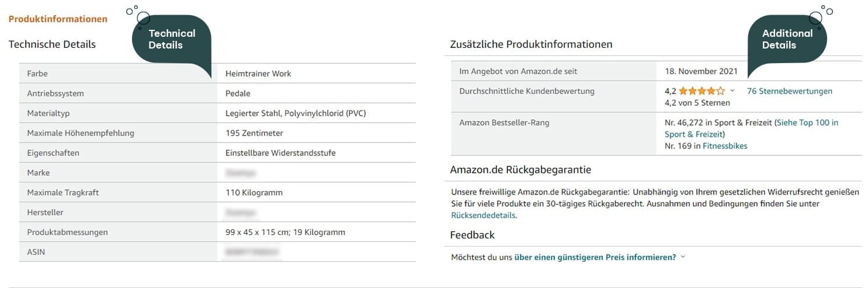Open the Rücksendedetails link
The image size is (868, 288).
coord(483,215)
